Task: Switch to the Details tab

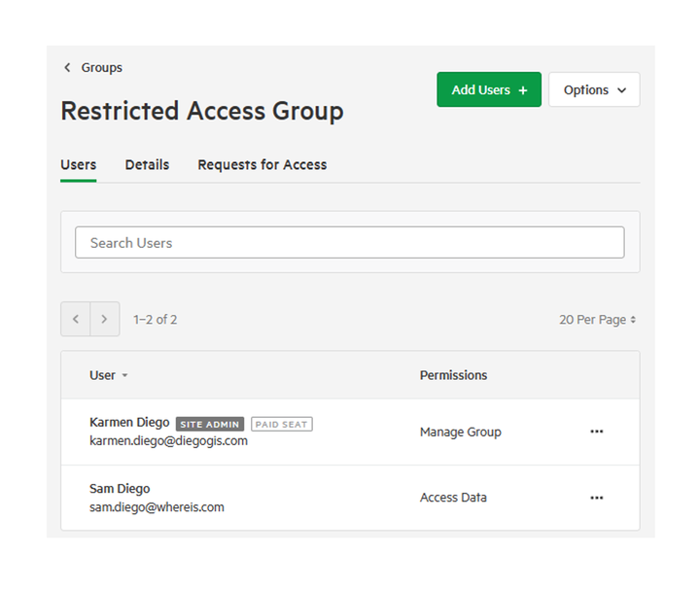Action: coord(147,165)
